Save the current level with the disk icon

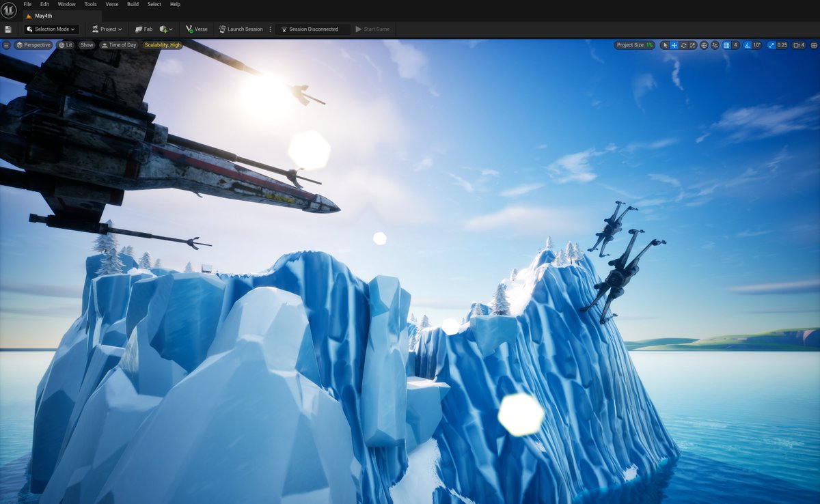(x=8, y=29)
